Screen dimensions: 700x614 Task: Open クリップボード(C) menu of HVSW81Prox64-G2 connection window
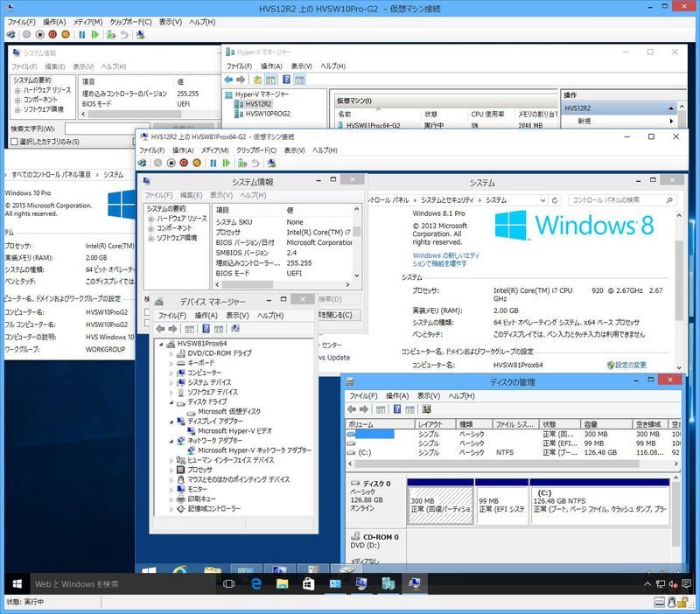[x=256, y=150]
